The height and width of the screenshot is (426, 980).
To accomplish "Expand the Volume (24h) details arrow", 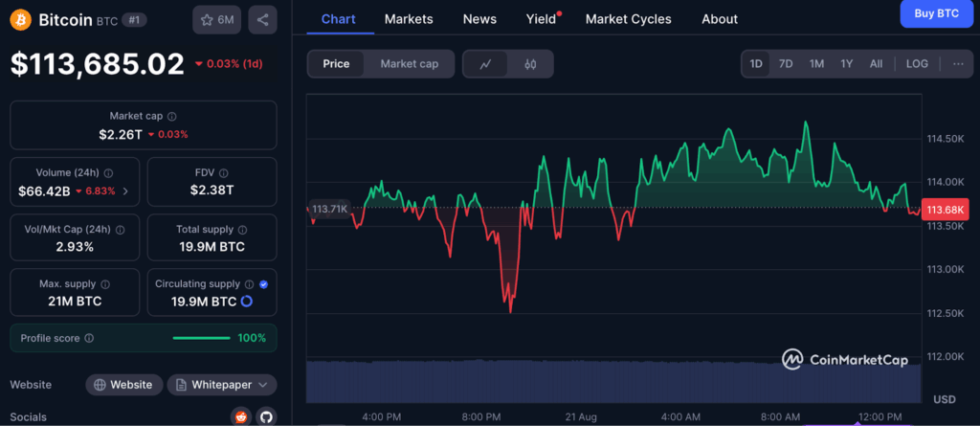I will pos(125,191).
